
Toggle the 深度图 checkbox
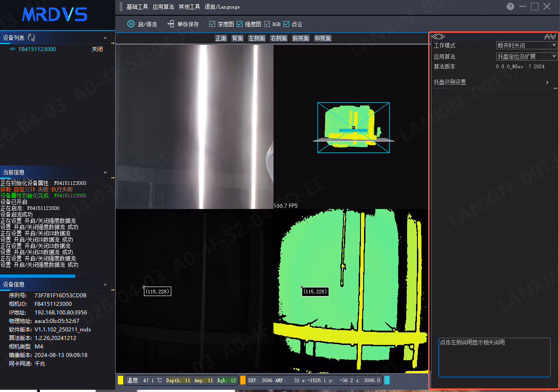click(213, 24)
